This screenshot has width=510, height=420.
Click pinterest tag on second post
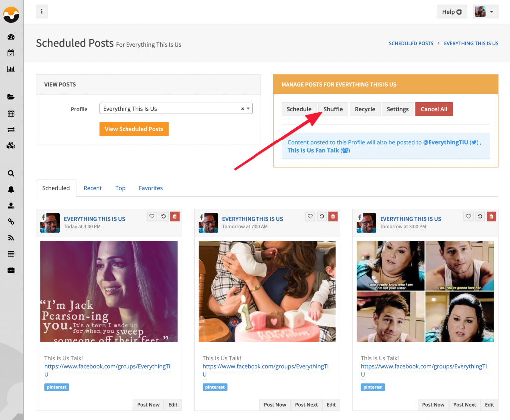click(x=215, y=387)
